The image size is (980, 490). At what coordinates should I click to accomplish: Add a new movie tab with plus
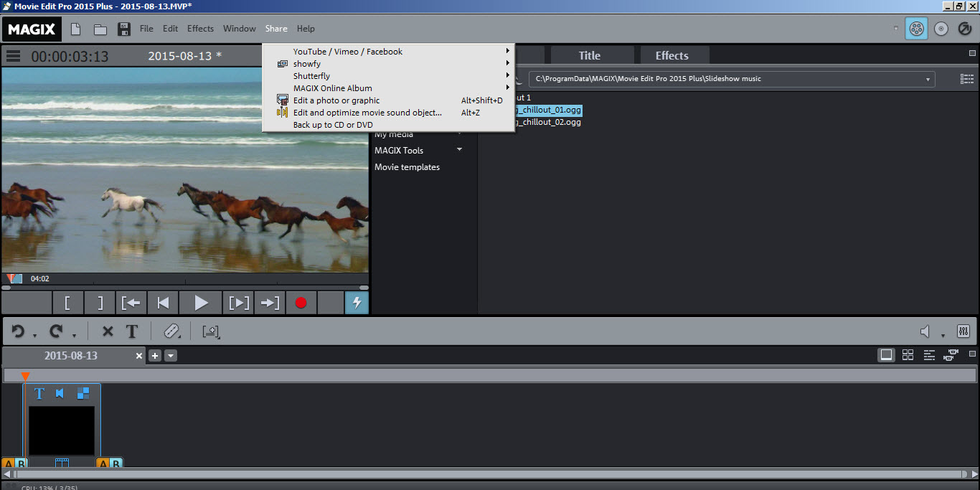point(155,356)
